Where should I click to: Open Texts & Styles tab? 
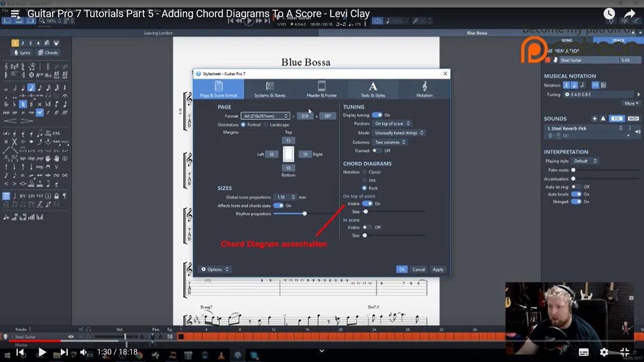tap(373, 89)
